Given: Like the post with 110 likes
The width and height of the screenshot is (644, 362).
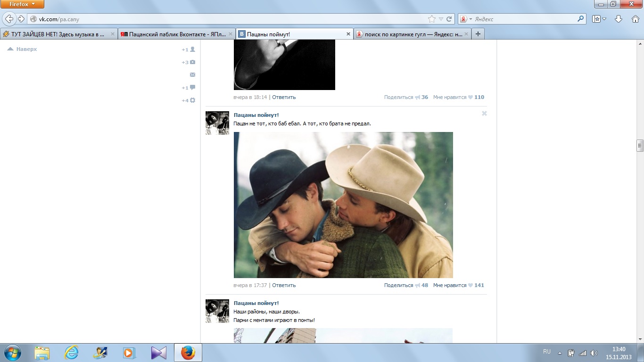Looking at the screenshot, I should [459, 97].
